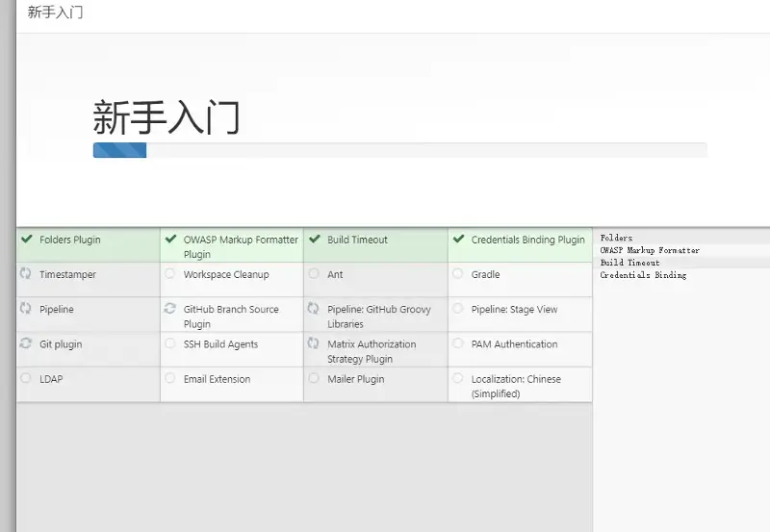Click the PAM Authentication plugin cell

pyautogui.click(x=520, y=349)
